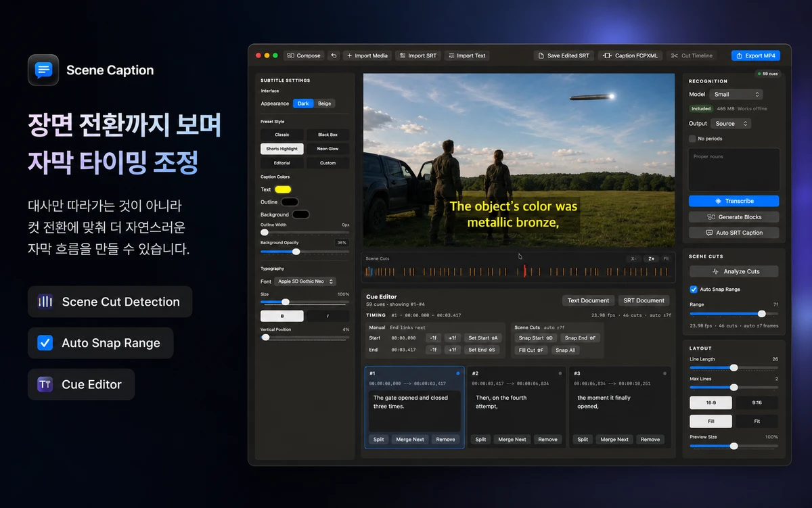This screenshot has width=812, height=508.
Task: Select the Classic preset style
Action: (282, 135)
